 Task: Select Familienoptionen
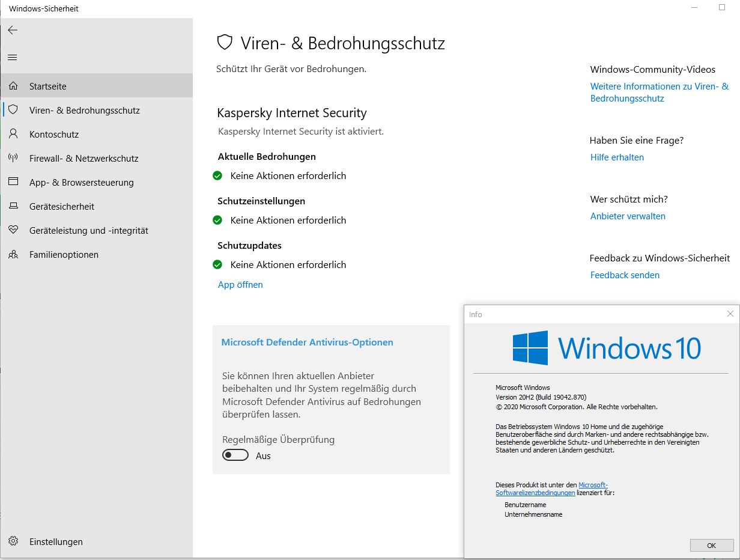click(x=97, y=254)
